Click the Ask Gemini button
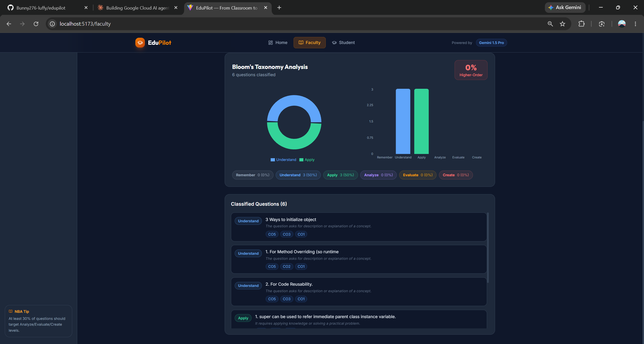The image size is (644, 344). (565, 8)
